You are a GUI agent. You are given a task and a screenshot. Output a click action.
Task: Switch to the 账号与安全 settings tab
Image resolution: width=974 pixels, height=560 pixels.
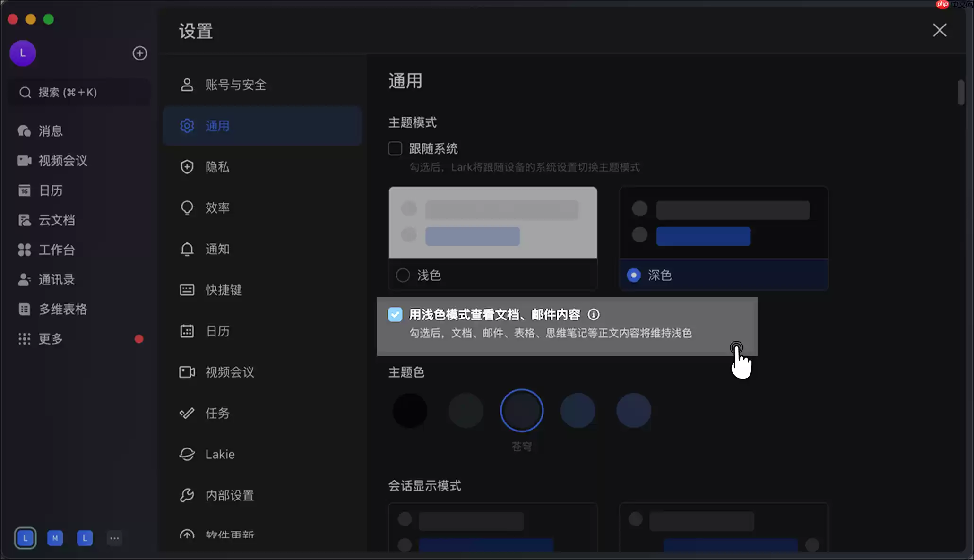click(x=236, y=85)
